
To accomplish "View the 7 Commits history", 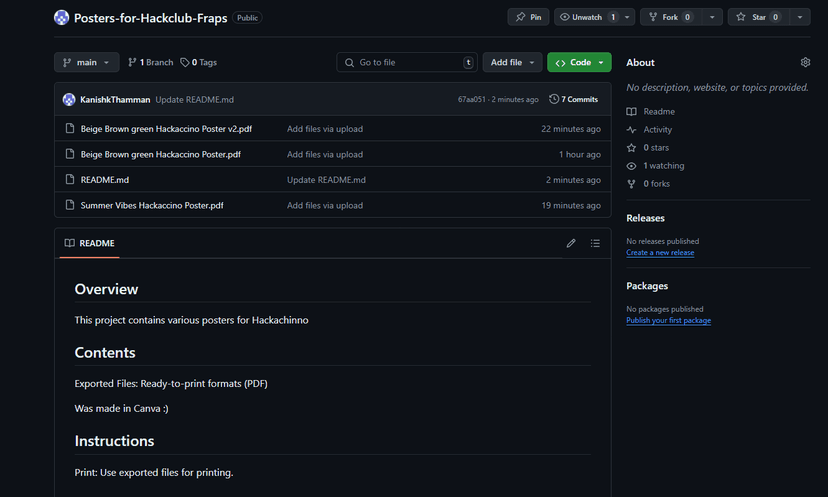I will 573,99.
